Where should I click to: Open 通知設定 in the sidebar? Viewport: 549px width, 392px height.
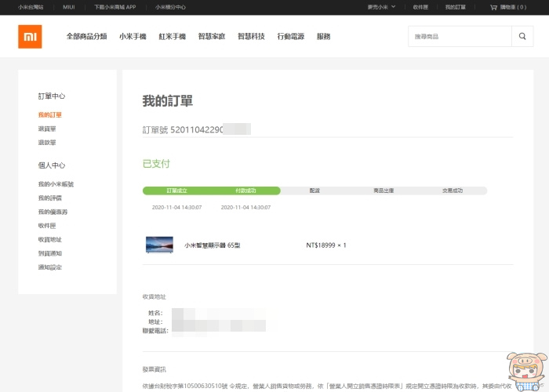[49, 267]
